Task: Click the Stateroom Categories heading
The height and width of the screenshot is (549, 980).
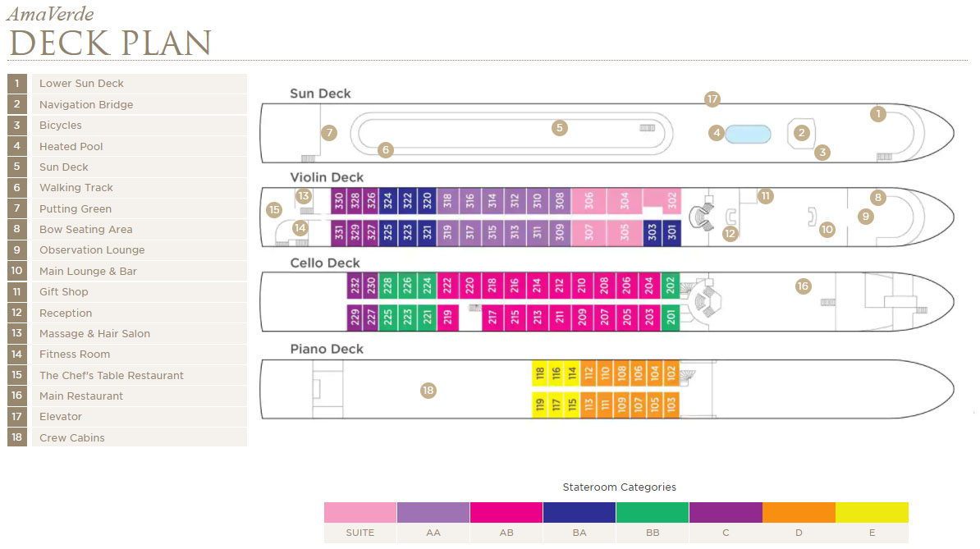Action: tap(620, 487)
